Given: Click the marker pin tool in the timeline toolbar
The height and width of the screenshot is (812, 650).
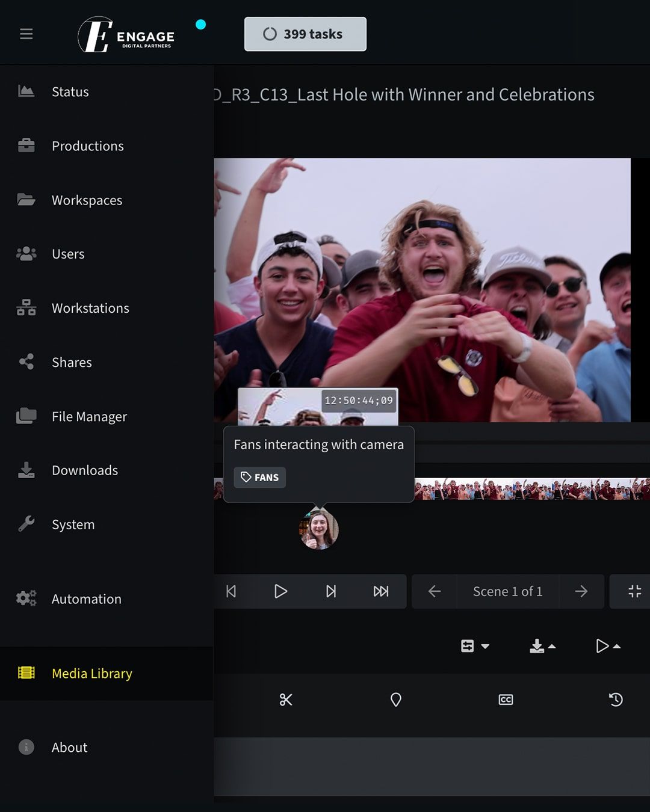Looking at the screenshot, I should click(x=395, y=699).
